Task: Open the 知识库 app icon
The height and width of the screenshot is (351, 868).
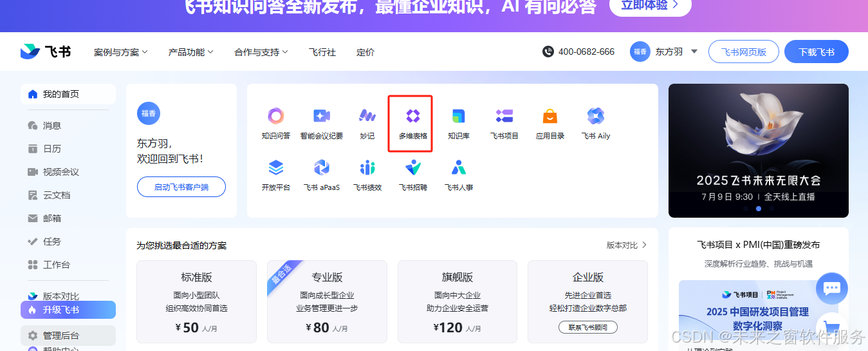Action: 458,117
